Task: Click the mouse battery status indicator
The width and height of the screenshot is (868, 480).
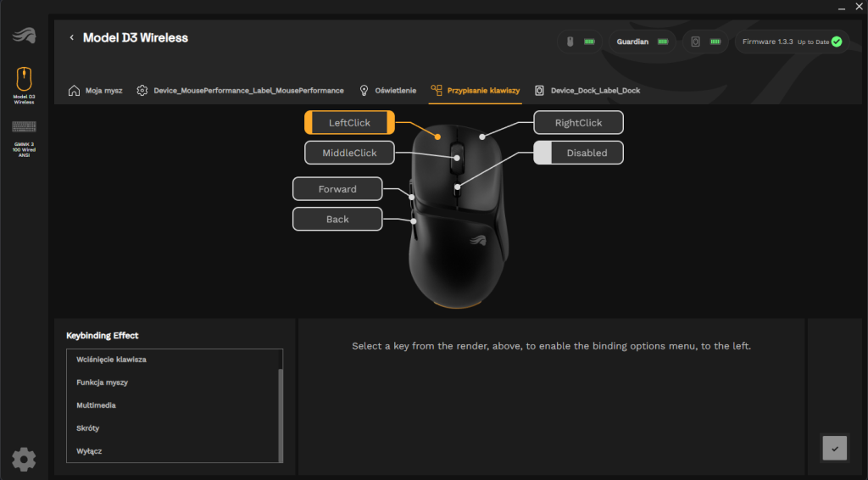Action: [x=580, y=42]
